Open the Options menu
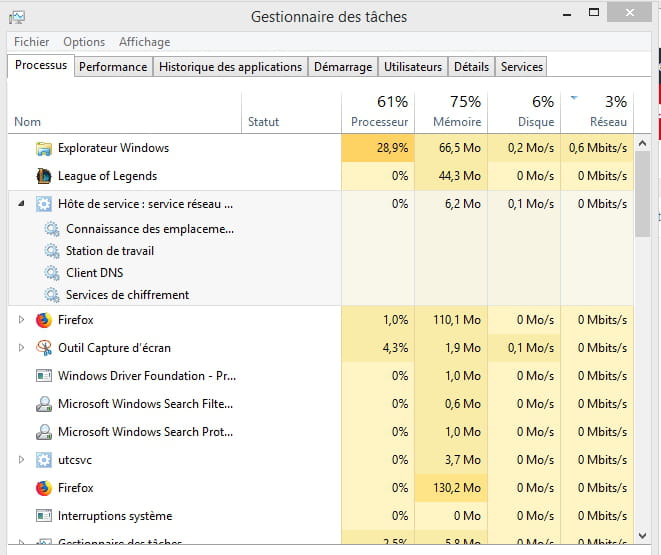The image size is (661, 555). pos(84,42)
